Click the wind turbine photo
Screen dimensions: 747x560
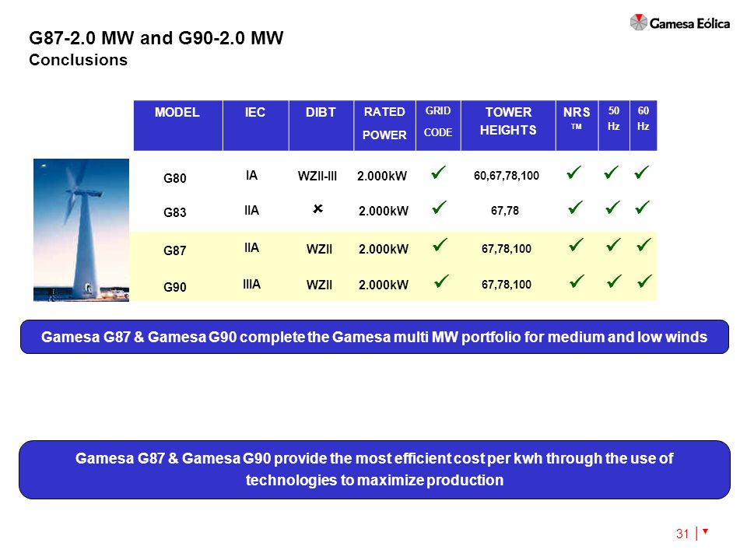coord(81,230)
